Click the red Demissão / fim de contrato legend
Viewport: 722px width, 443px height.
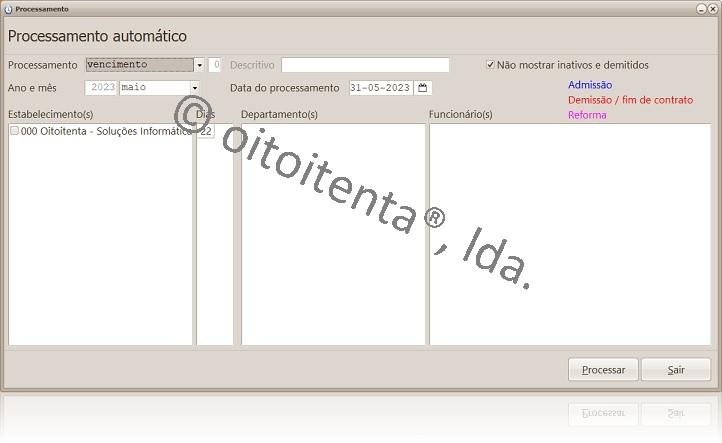[630, 100]
